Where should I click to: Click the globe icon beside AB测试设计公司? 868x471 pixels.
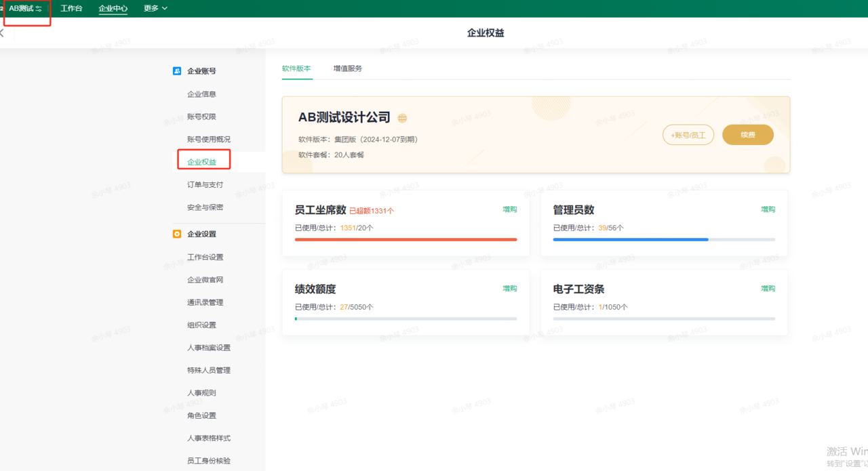click(x=402, y=118)
